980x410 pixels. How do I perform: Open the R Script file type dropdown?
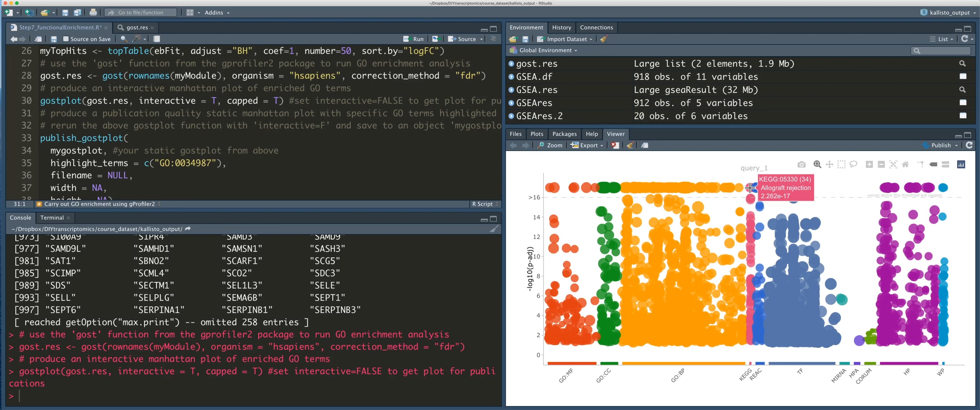(x=485, y=204)
